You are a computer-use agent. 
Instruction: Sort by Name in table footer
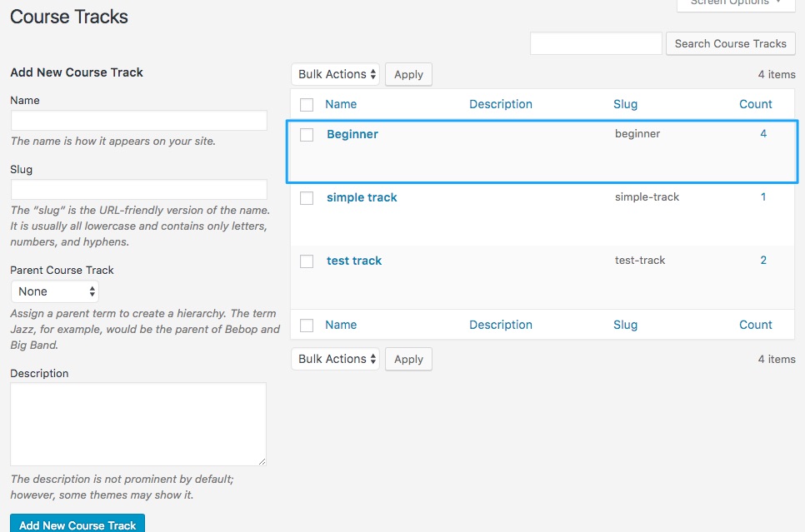point(341,325)
